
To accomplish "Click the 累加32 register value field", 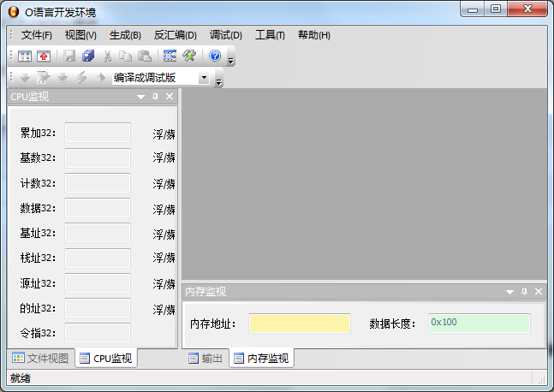I will pos(98,133).
